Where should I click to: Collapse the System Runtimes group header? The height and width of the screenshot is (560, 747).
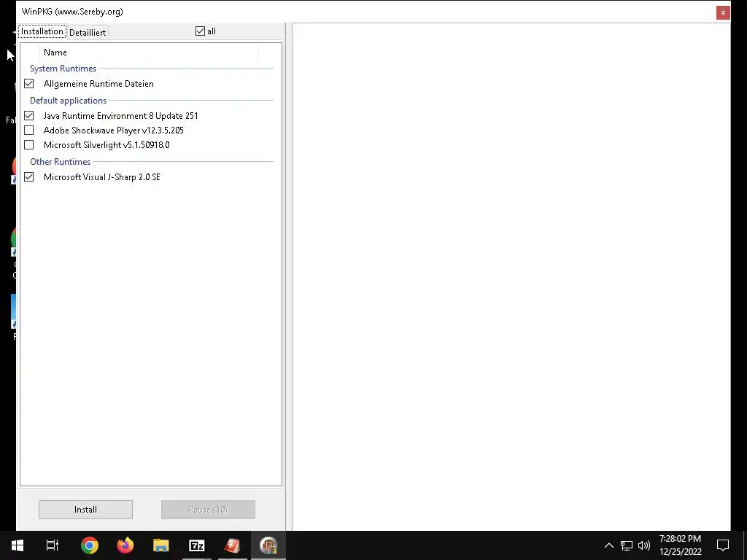tap(63, 69)
